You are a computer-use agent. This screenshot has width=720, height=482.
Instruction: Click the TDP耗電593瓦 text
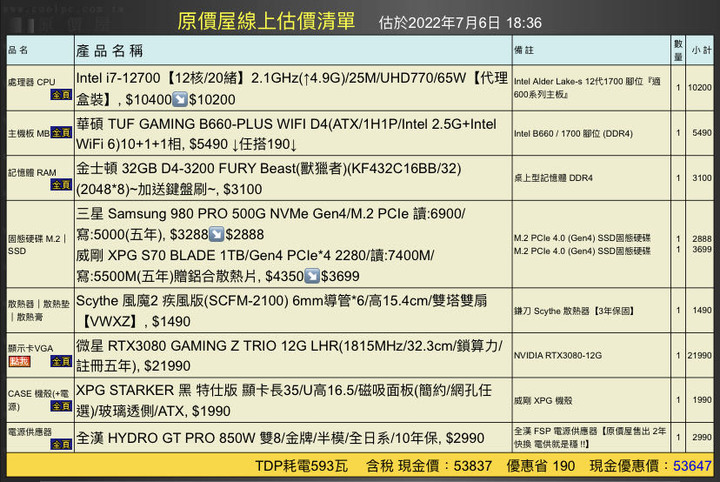point(301,466)
